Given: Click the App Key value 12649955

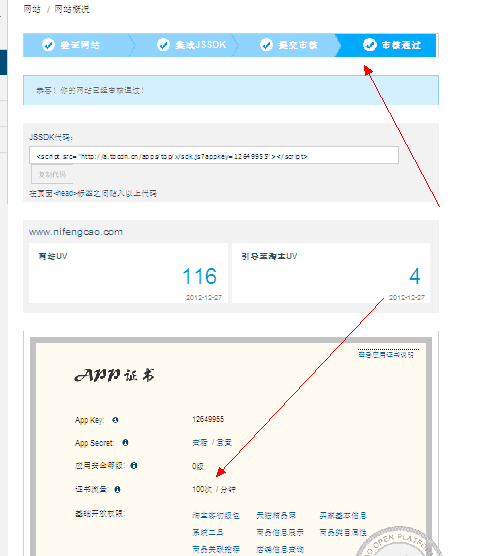Looking at the screenshot, I should point(208,419).
